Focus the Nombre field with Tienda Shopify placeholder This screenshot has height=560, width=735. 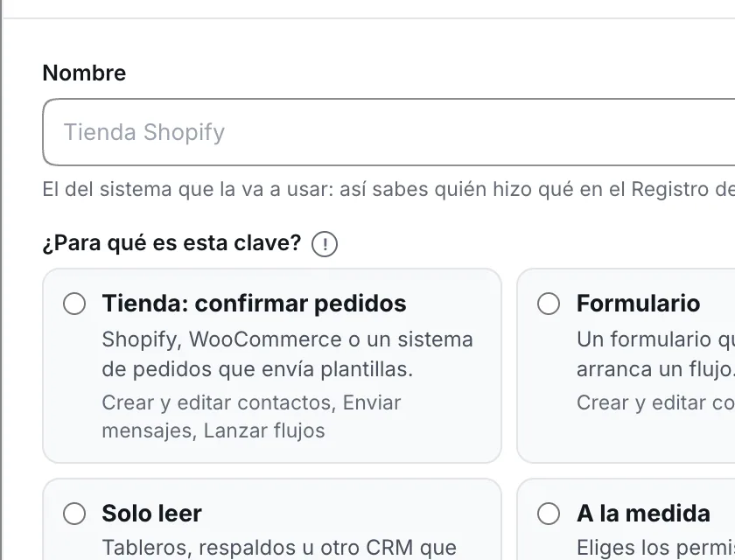(x=388, y=132)
